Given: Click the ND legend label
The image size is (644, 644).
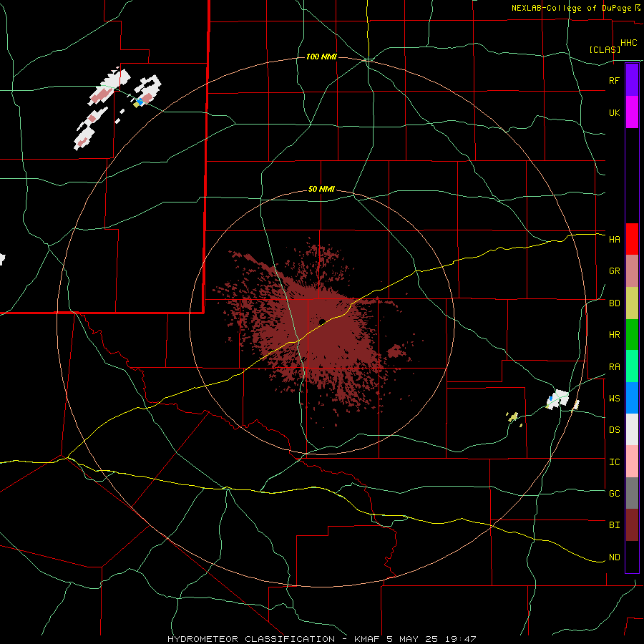Looking at the screenshot, I should click(x=615, y=557).
